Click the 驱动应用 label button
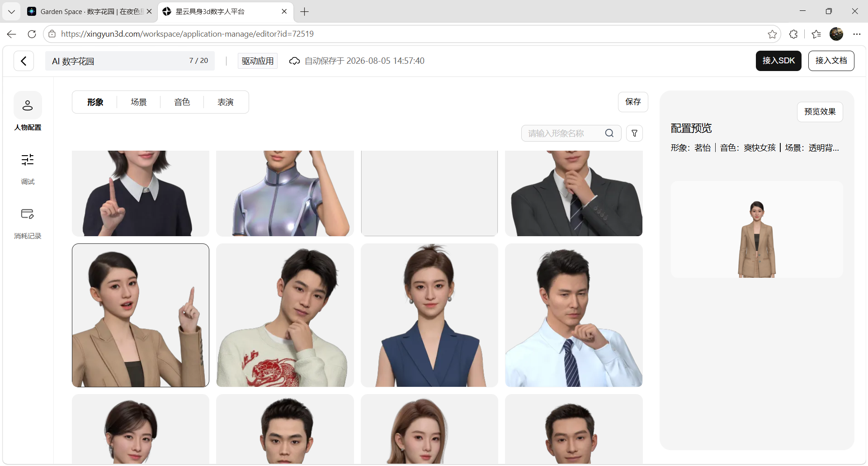This screenshot has height=466, width=868. 258,61
